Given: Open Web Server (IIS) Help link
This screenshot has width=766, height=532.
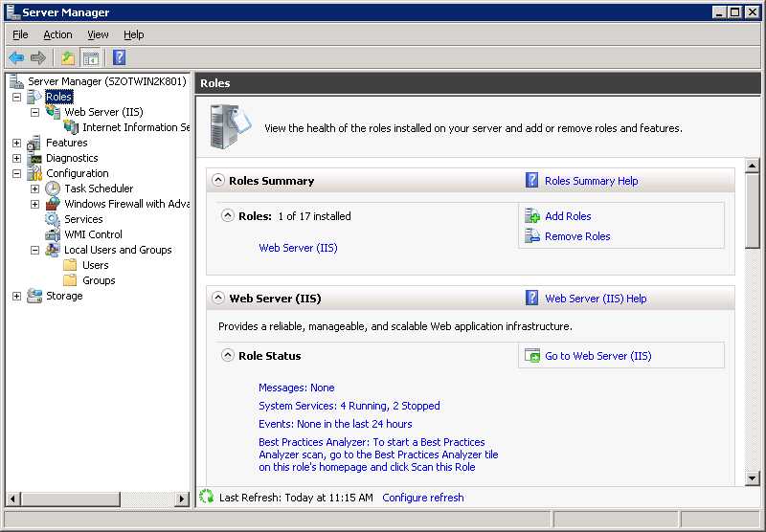Looking at the screenshot, I should (596, 299).
